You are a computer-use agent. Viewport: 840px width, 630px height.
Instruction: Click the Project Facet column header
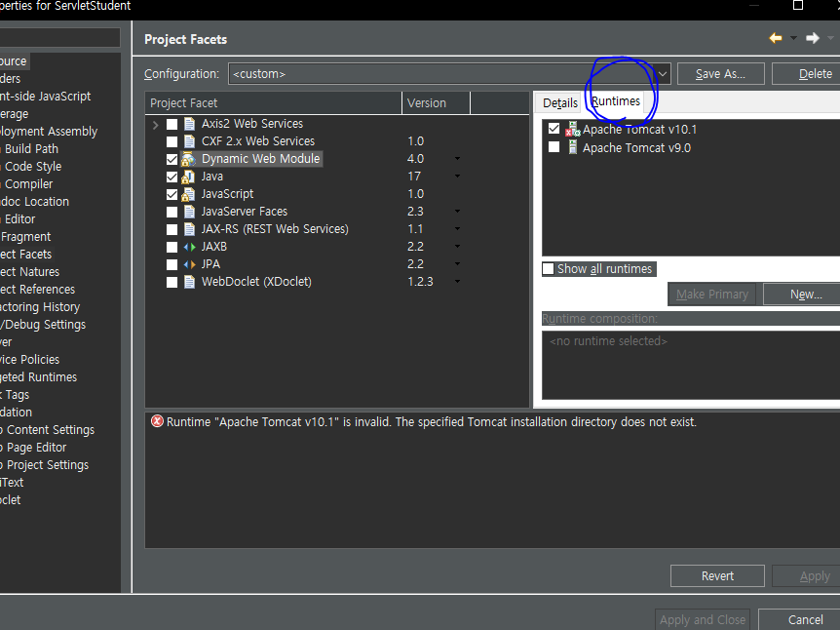click(273, 103)
